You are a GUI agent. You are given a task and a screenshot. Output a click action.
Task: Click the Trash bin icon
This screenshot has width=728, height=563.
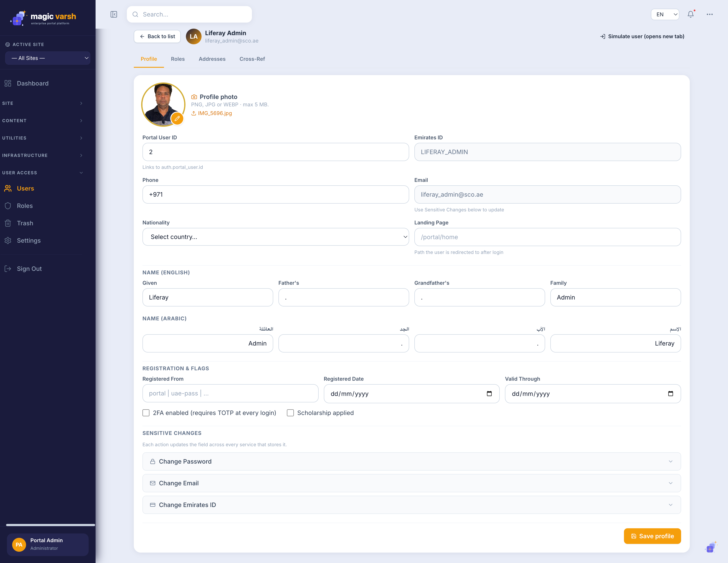[8, 223]
